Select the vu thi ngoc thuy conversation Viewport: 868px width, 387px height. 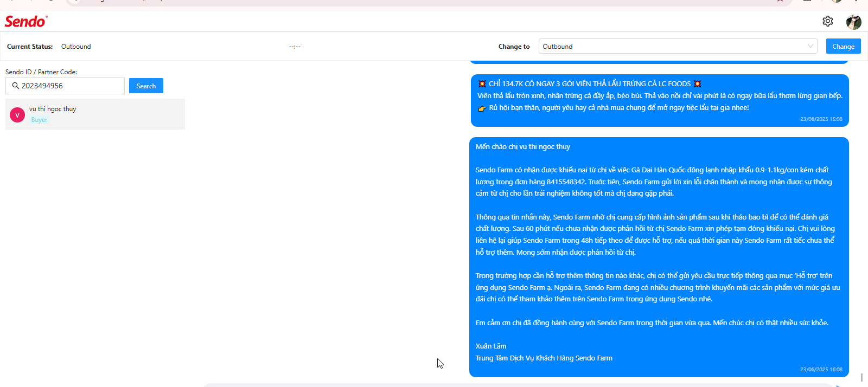[95, 114]
